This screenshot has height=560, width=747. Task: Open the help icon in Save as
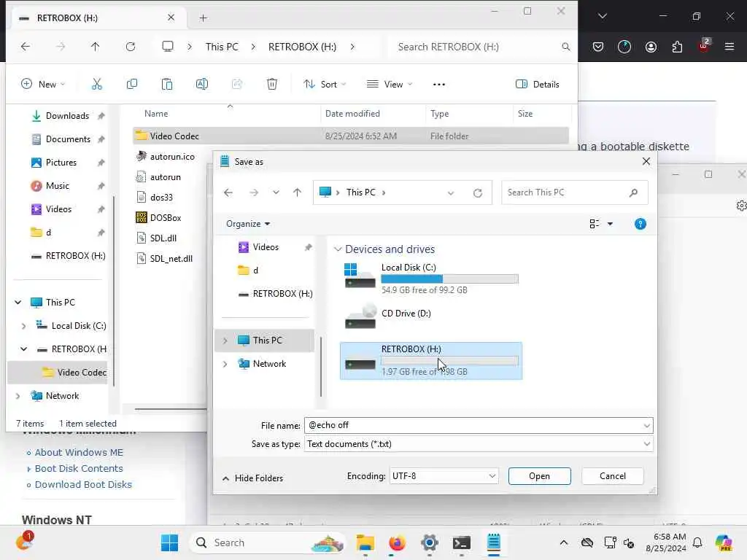[x=640, y=224]
